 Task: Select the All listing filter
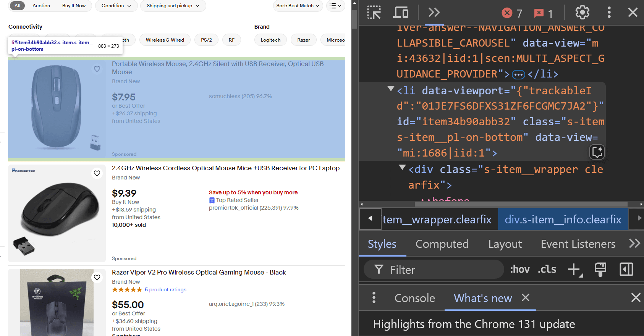(x=18, y=6)
